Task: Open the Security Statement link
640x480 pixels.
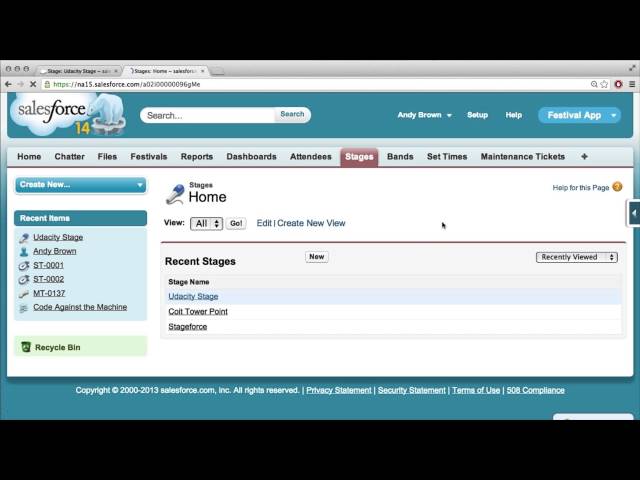Action: tap(411, 390)
